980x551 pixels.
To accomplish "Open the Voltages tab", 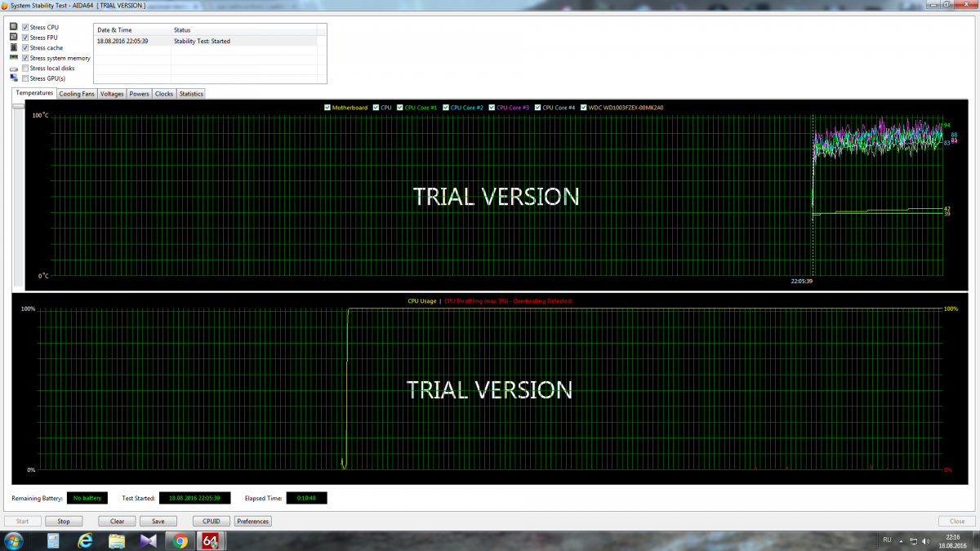I will coord(112,94).
